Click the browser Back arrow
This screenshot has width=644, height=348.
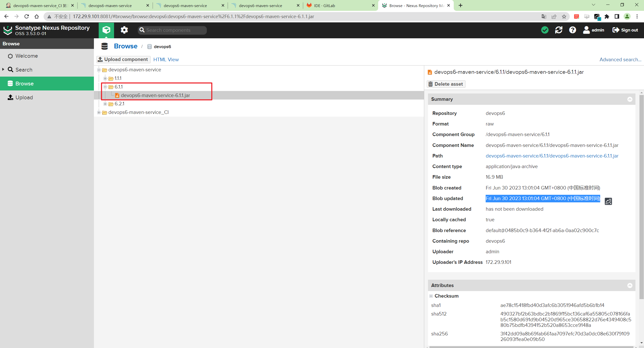(6, 17)
